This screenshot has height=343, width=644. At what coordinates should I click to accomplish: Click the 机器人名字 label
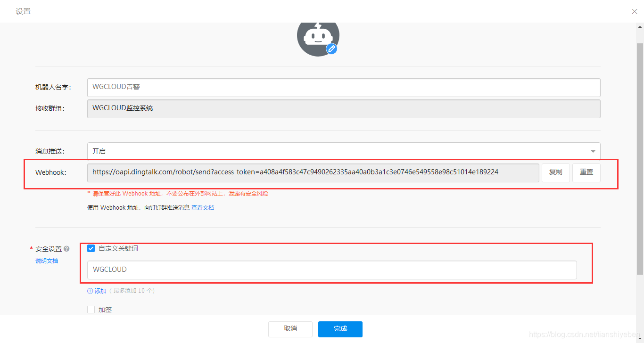pyautogui.click(x=53, y=87)
